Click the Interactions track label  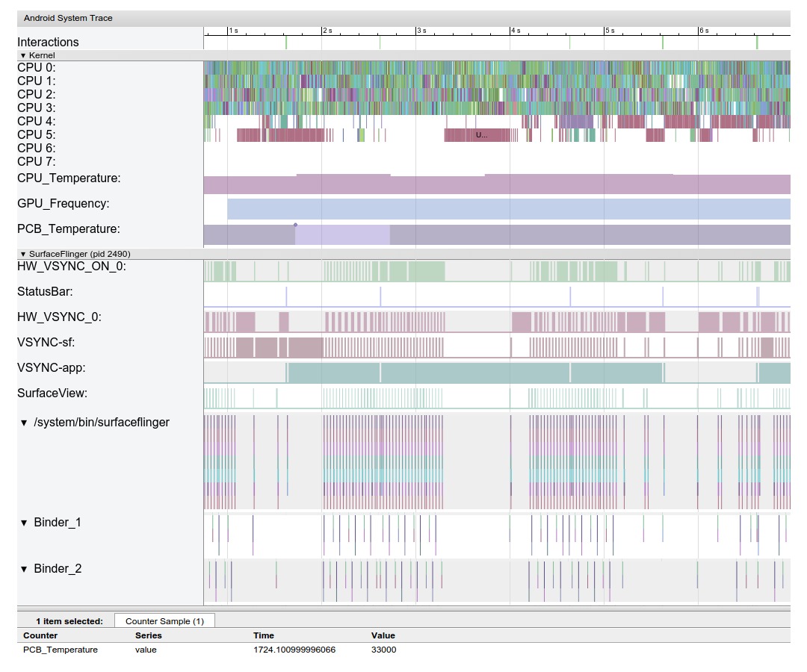(x=48, y=43)
